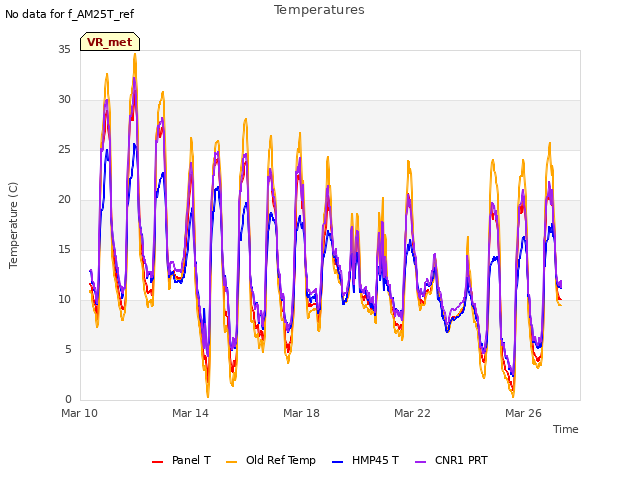Click the Temperature (C) axis title

coord(13,225)
